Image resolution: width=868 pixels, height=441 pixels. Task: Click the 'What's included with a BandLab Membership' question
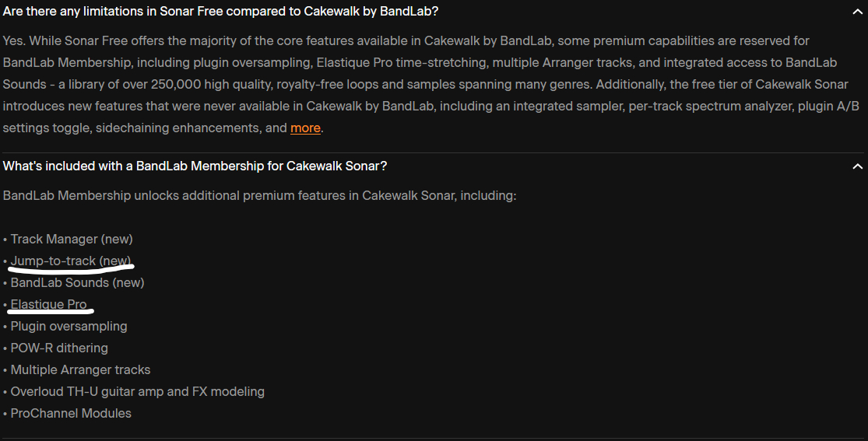pos(195,166)
